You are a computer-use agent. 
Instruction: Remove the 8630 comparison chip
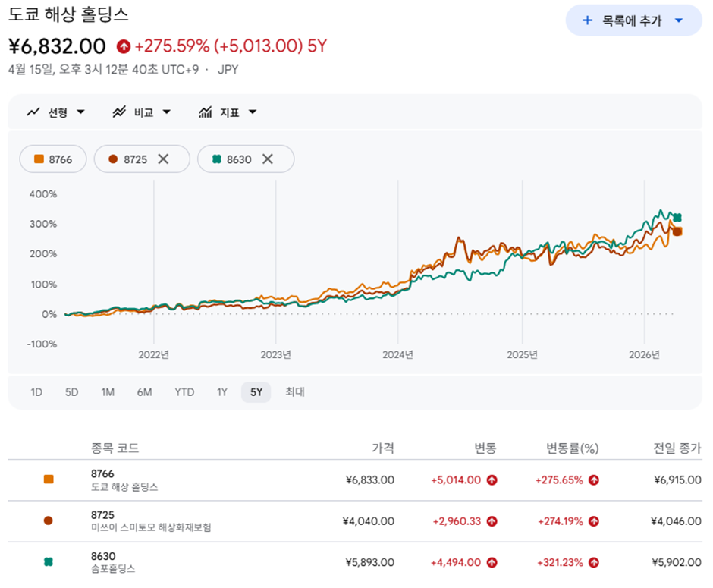coord(267,159)
